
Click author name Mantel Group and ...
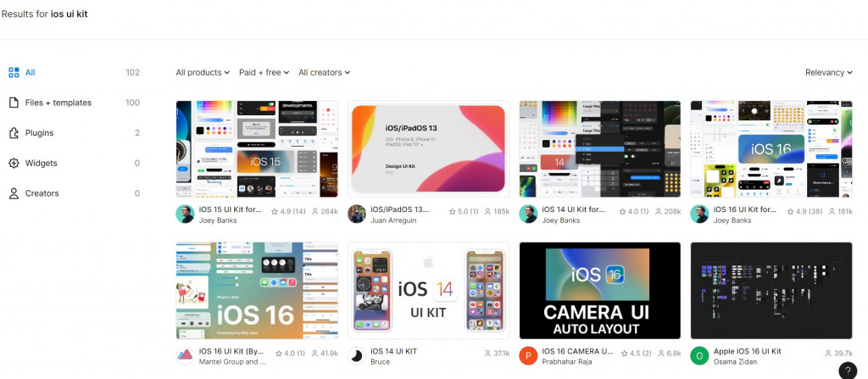click(x=232, y=362)
